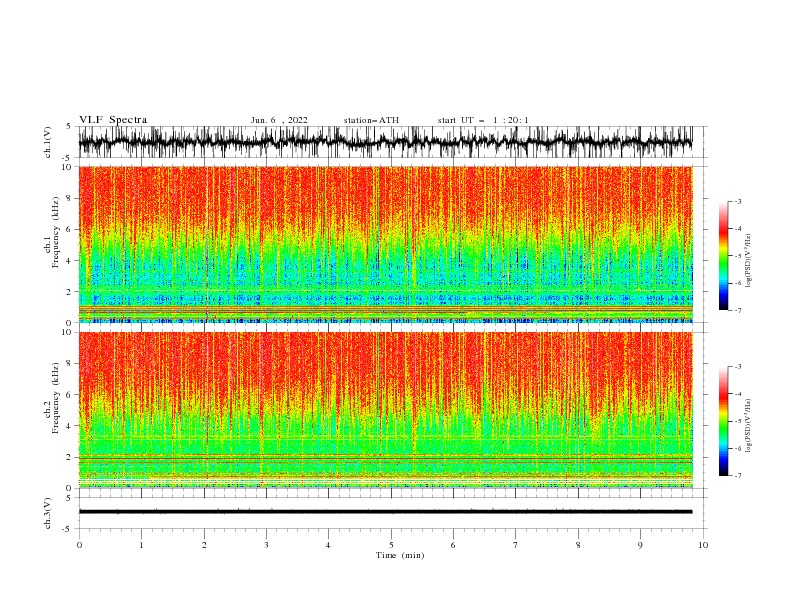The image size is (792, 612).
Task: Click the 'station=ATH' label
Action: [x=371, y=120]
